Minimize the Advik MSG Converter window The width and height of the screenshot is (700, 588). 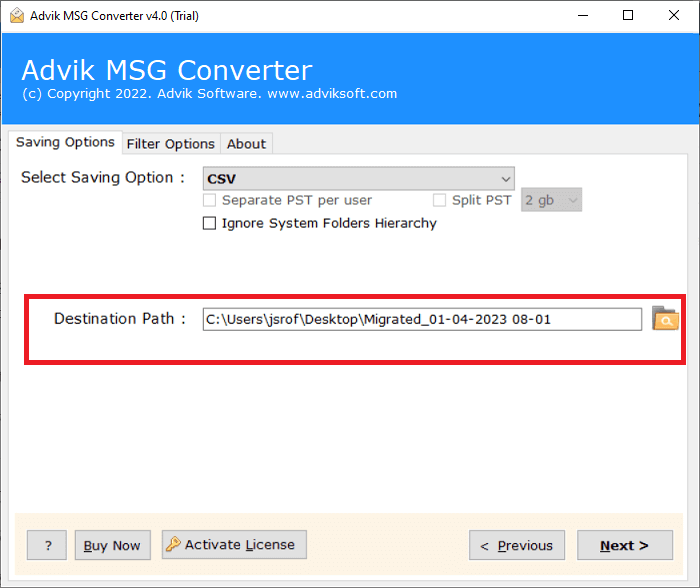tap(583, 16)
